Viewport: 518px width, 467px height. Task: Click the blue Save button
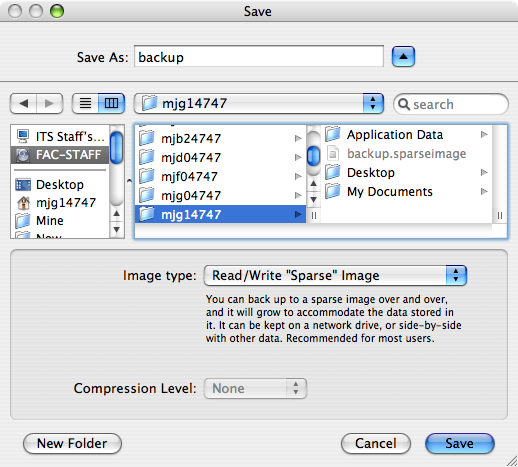(460, 443)
